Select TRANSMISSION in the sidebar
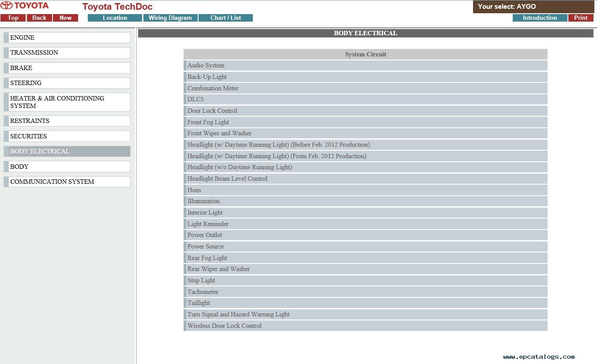Viewport: 597px width, 364px height. click(x=67, y=53)
